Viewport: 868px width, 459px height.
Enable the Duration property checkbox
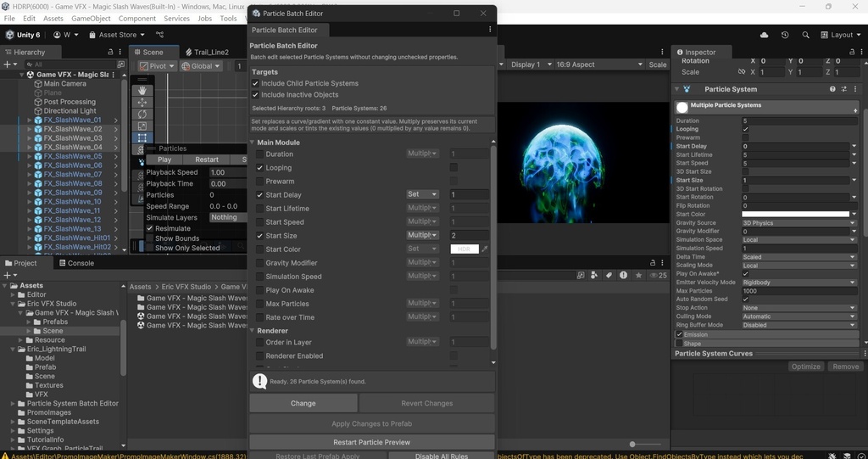coord(259,154)
